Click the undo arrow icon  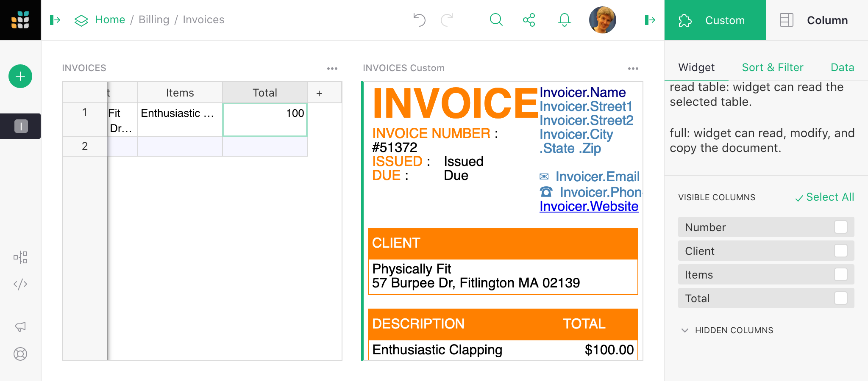(419, 19)
